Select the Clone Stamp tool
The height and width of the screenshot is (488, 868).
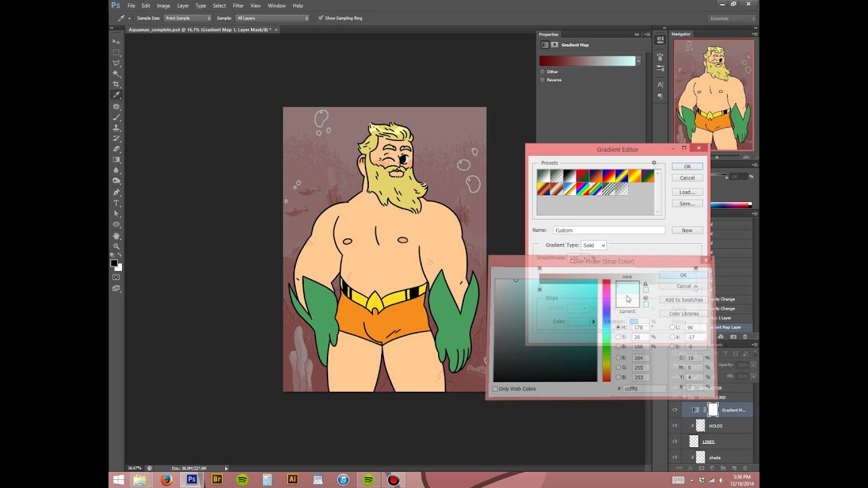coord(116,127)
